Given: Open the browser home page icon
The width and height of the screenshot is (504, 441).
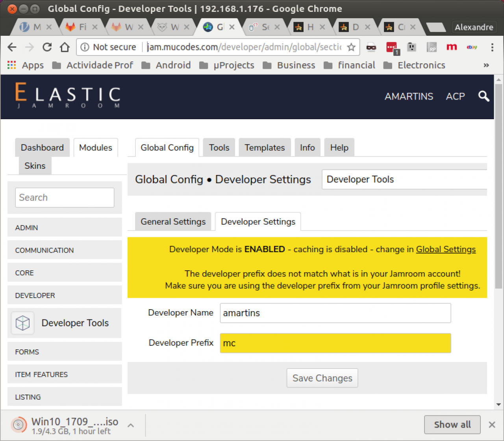Looking at the screenshot, I should point(65,47).
